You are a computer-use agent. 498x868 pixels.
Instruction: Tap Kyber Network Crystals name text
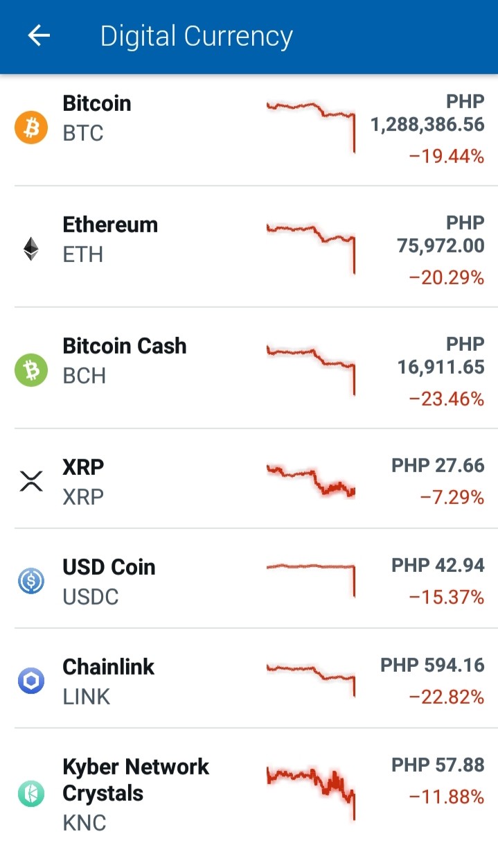point(136,780)
